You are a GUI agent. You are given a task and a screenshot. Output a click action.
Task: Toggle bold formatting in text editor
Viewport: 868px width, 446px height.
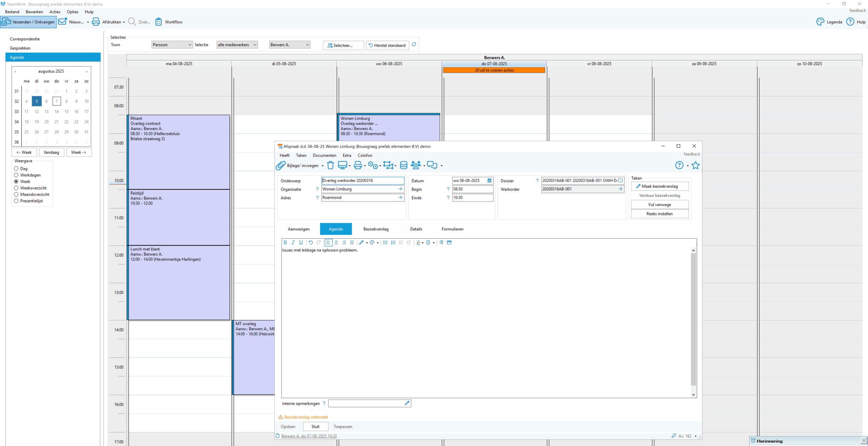click(285, 242)
